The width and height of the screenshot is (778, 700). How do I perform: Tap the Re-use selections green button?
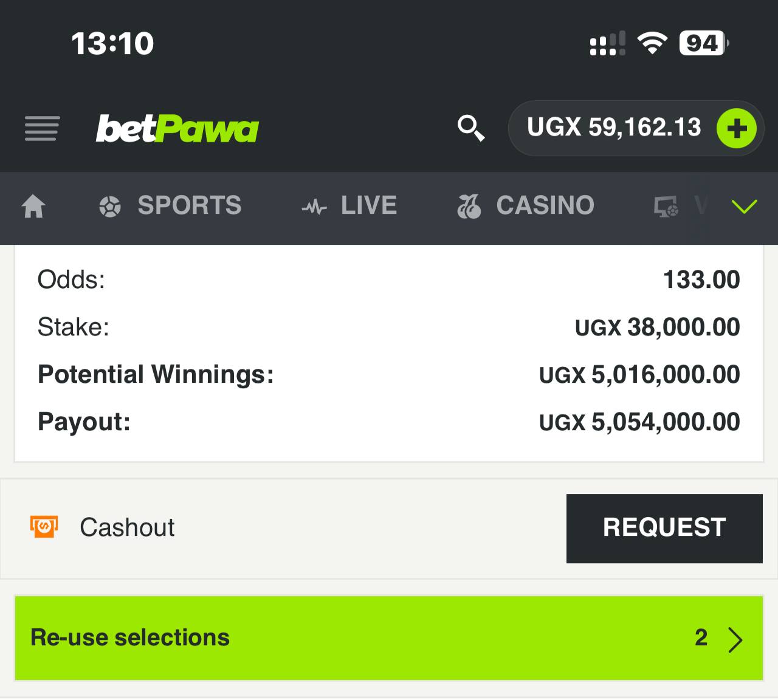pyautogui.click(x=389, y=638)
